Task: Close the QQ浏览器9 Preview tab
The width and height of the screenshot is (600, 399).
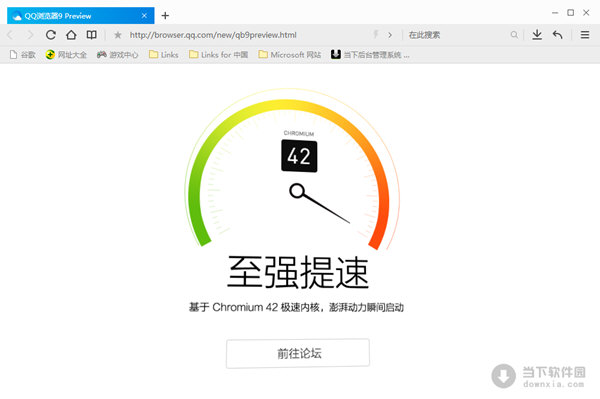Action: tap(144, 16)
